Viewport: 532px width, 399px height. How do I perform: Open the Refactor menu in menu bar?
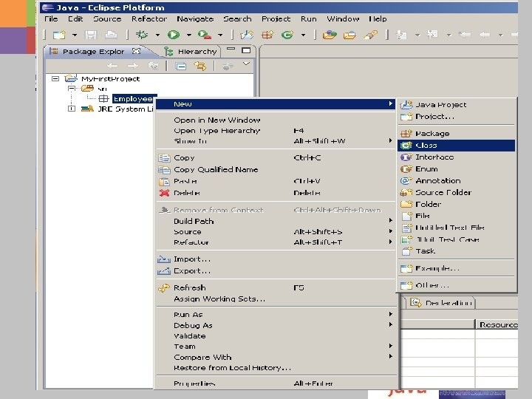coord(149,19)
